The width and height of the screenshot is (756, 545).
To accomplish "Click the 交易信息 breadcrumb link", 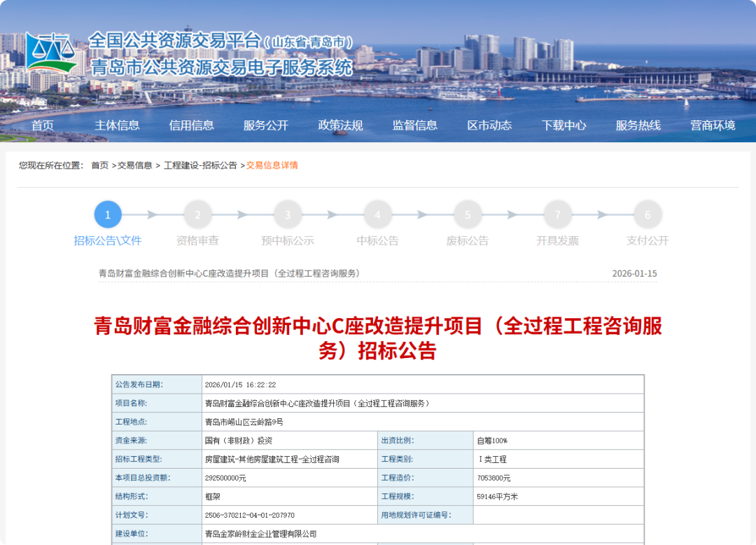I will [x=134, y=165].
